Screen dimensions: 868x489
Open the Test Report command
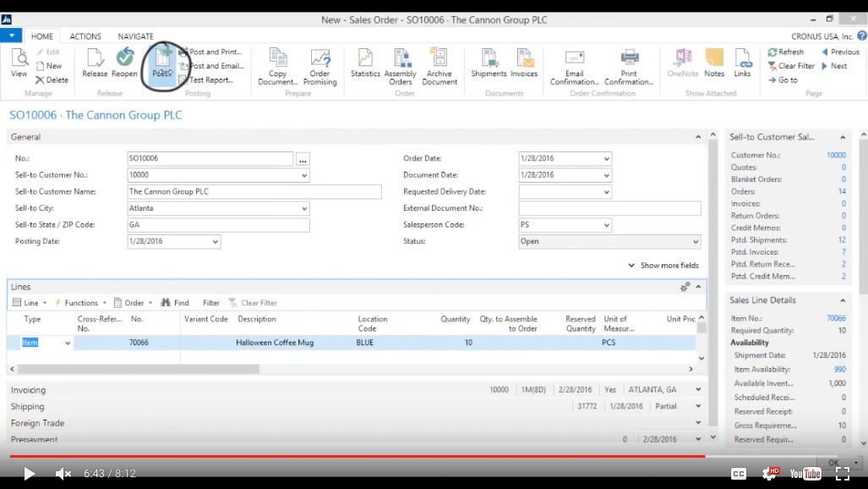click(206, 80)
